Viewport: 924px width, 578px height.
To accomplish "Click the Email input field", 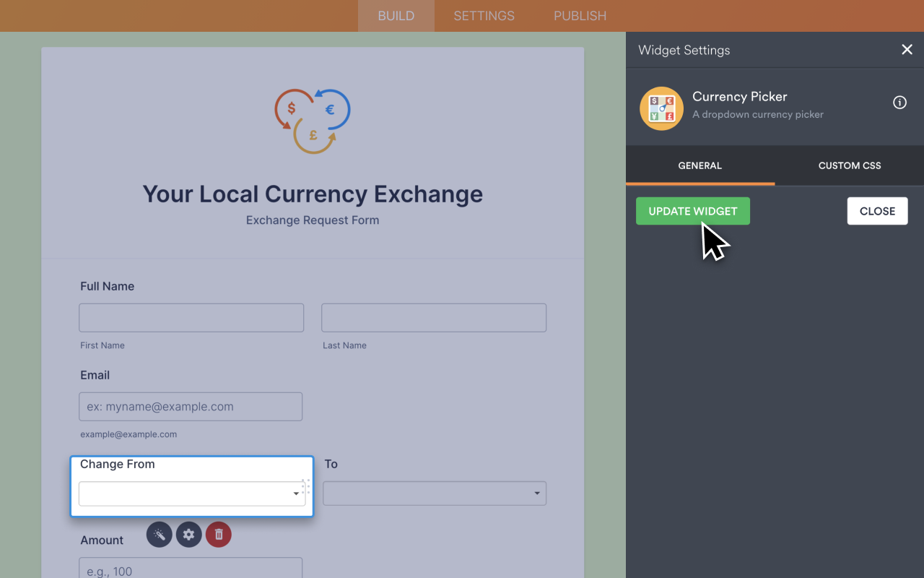I will click(191, 406).
